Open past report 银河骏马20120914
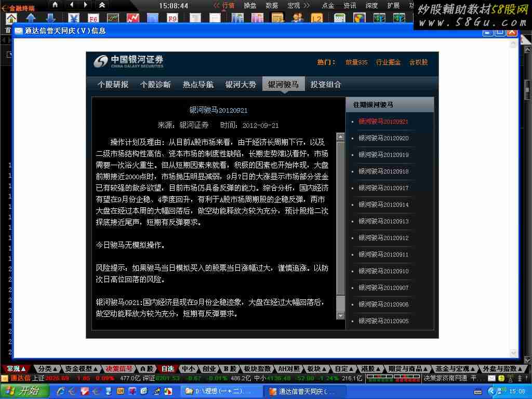The width and height of the screenshot is (532, 399). click(383, 205)
